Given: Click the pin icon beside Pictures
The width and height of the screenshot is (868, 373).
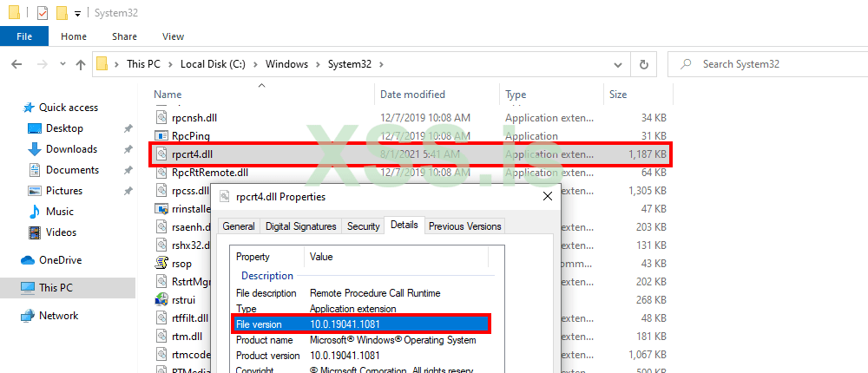Looking at the screenshot, I should (x=128, y=191).
